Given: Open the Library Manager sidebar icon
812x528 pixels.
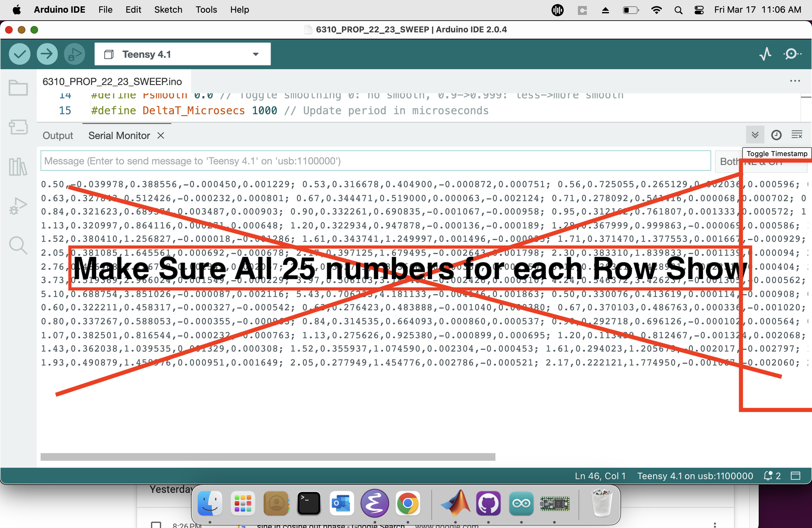Looking at the screenshot, I should (x=18, y=167).
